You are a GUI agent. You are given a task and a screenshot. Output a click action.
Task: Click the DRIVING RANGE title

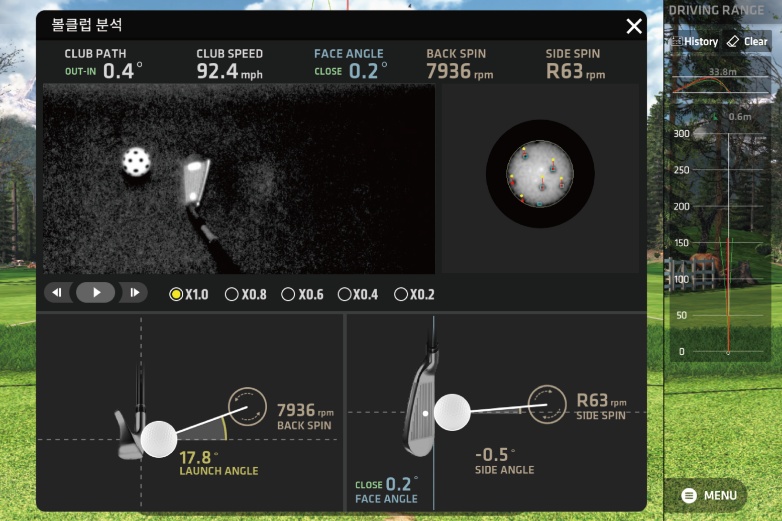pos(716,10)
